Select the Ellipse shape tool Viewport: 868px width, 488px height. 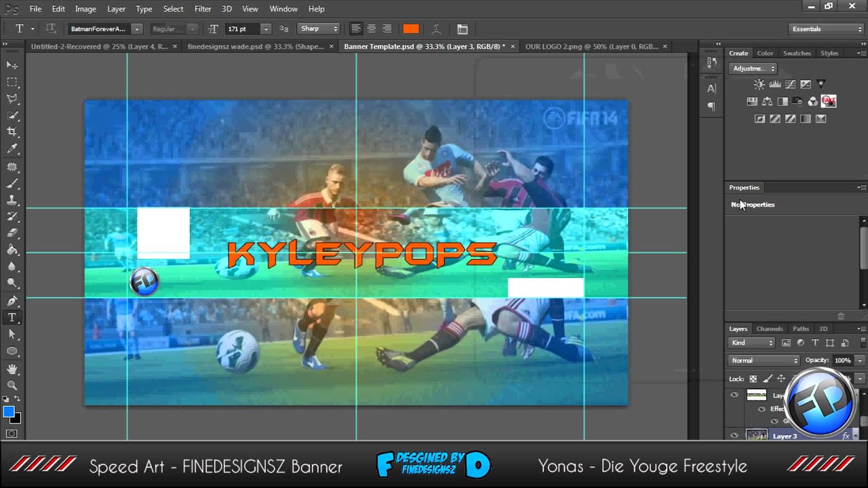click(x=12, y=351)
